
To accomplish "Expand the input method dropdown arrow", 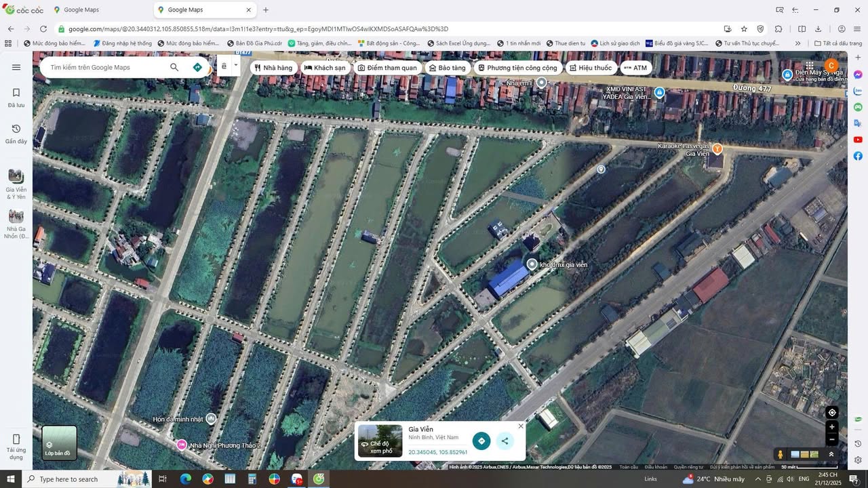I will point(236,66).
